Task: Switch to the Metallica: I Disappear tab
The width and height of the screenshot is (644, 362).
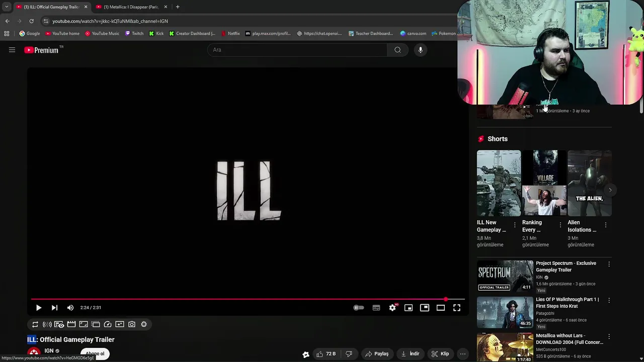Action: coord(131,7)
